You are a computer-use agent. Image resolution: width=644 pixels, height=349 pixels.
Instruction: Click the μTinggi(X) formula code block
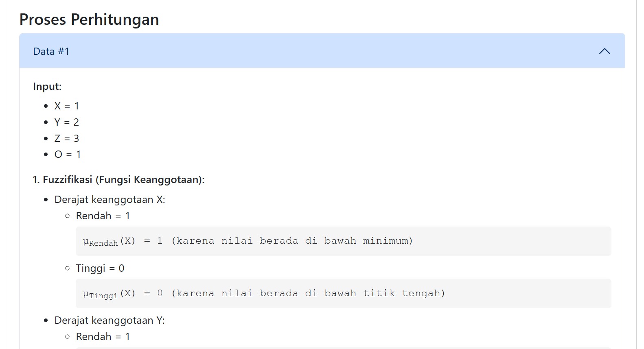tap(343, 293)
